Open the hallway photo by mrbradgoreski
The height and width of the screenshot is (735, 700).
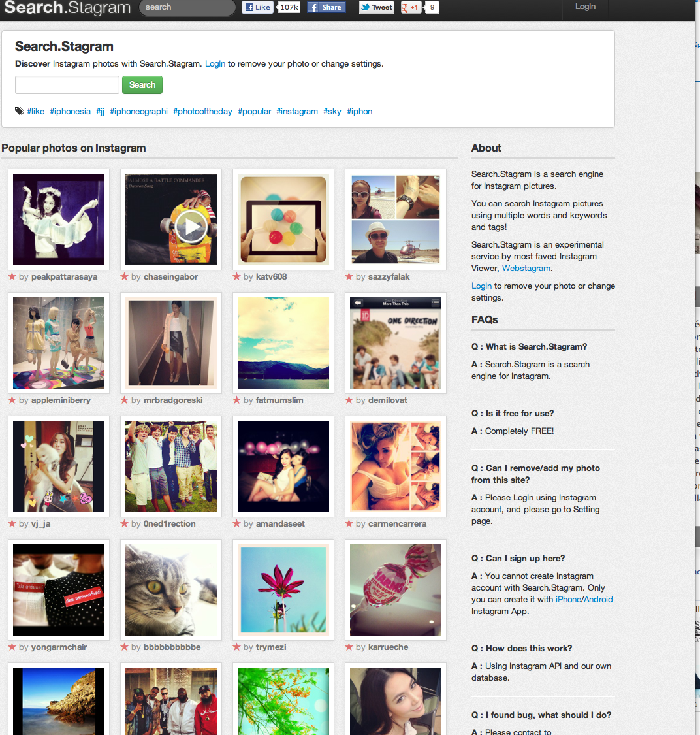171,343
